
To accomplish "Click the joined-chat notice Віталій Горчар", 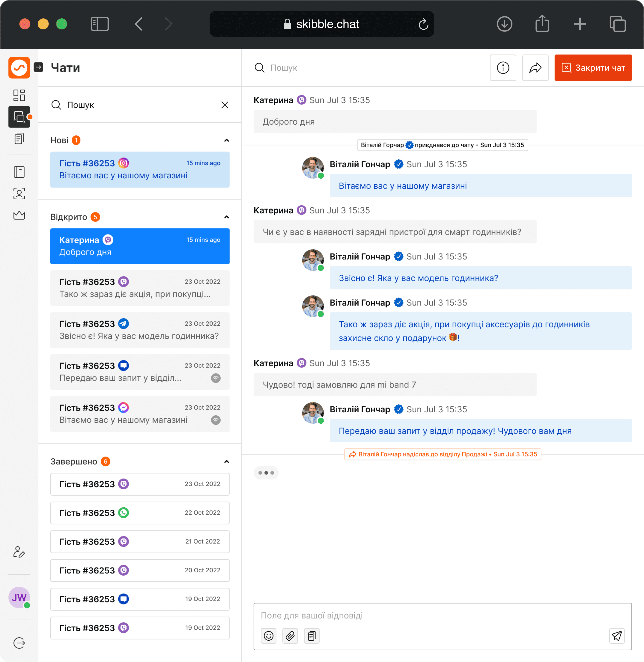I will pyautogui.click(x=443, y=145).
